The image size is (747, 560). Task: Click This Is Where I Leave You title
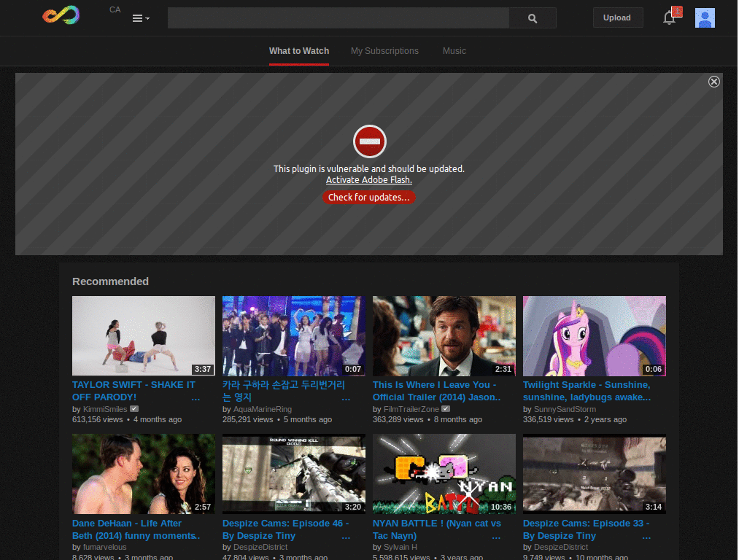[x=436, y=391]
